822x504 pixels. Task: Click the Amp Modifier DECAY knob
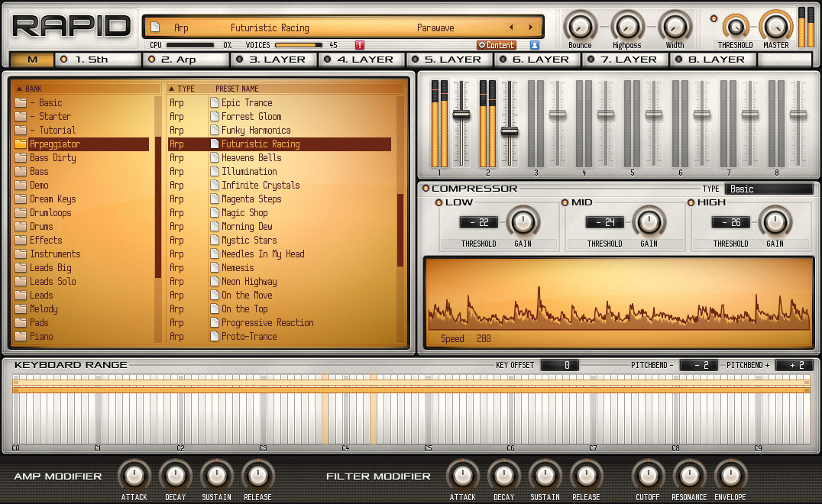pos(175,476)
